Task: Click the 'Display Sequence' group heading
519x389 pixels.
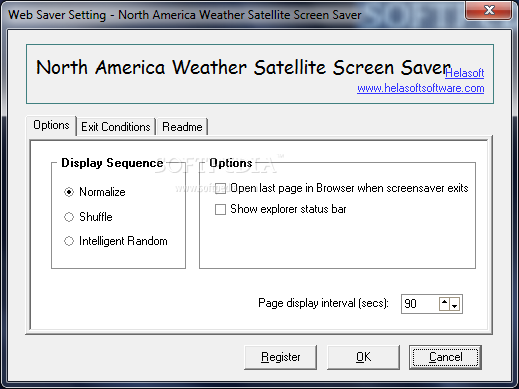Action: point(112,163)
